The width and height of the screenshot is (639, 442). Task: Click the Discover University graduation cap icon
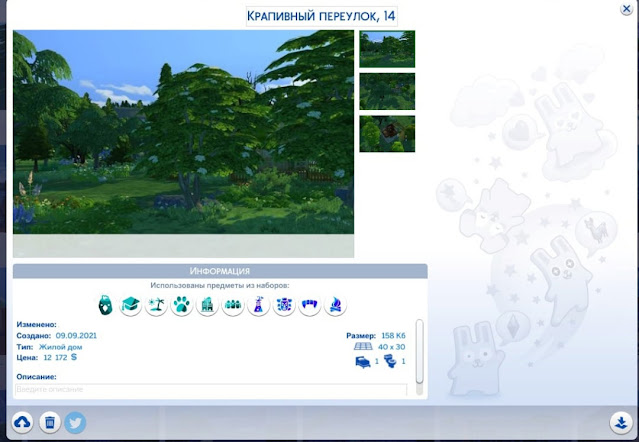point(130,305)
